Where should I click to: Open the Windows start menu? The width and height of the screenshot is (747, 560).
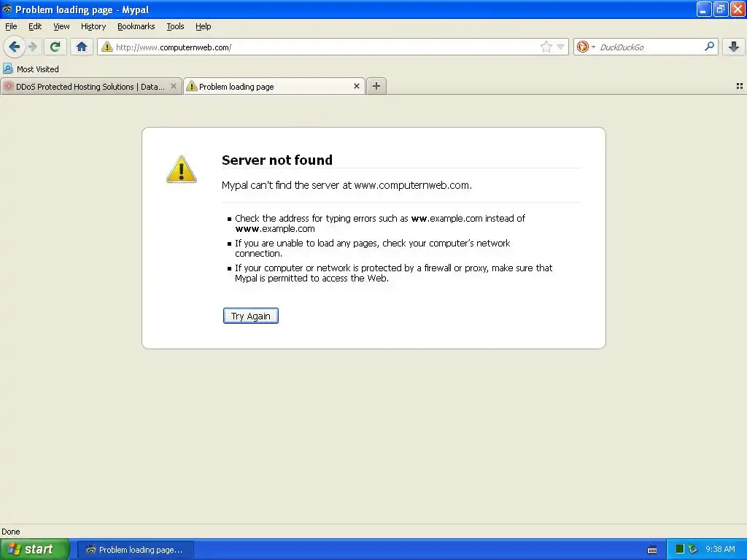click(34, 549)
